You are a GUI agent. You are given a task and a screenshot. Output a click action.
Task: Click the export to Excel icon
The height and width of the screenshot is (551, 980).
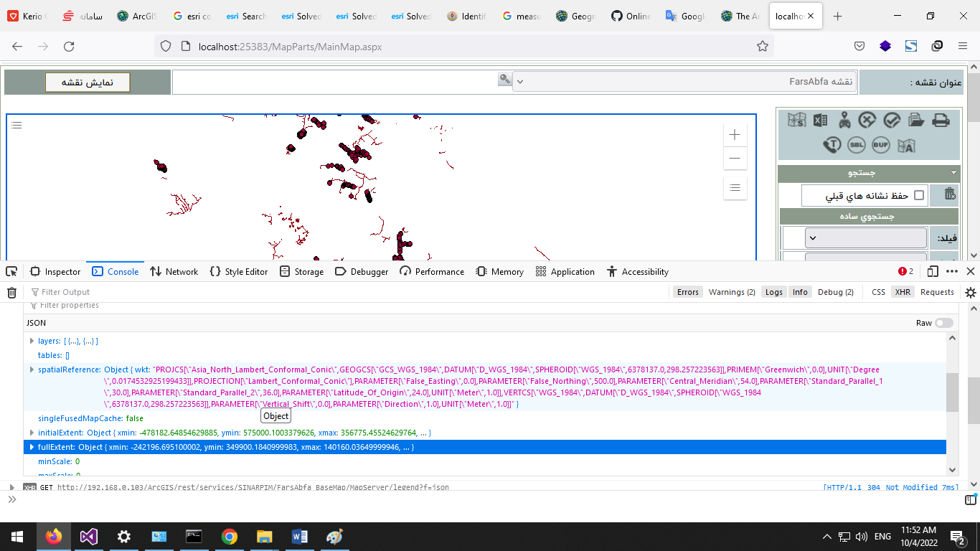pos(820,120)
